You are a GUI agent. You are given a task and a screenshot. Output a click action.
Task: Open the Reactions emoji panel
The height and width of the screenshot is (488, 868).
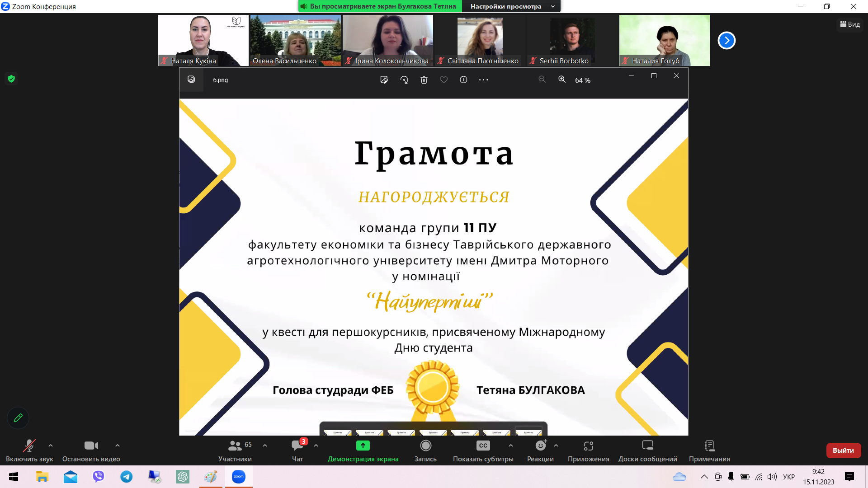(540, 446)
